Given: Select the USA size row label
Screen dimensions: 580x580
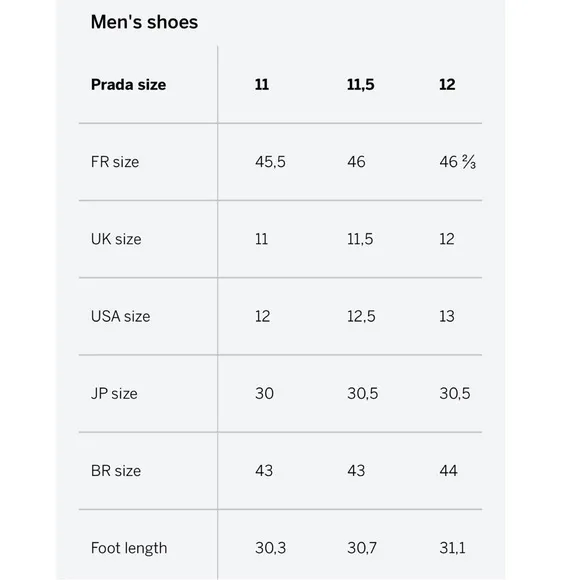Looking at the screenshot, I should click(121, 316).
